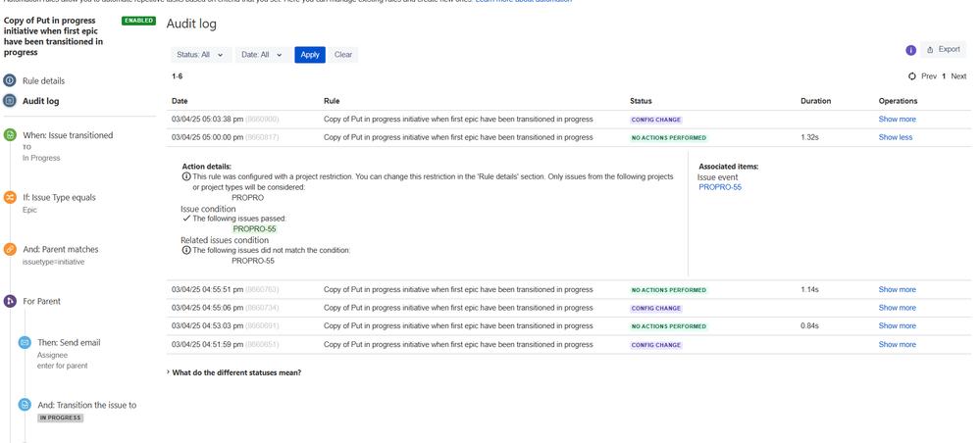This screenshot has height=443, width=980.
Task: Show less for the 05:00:00 pm entry
Action: [895, 137]
